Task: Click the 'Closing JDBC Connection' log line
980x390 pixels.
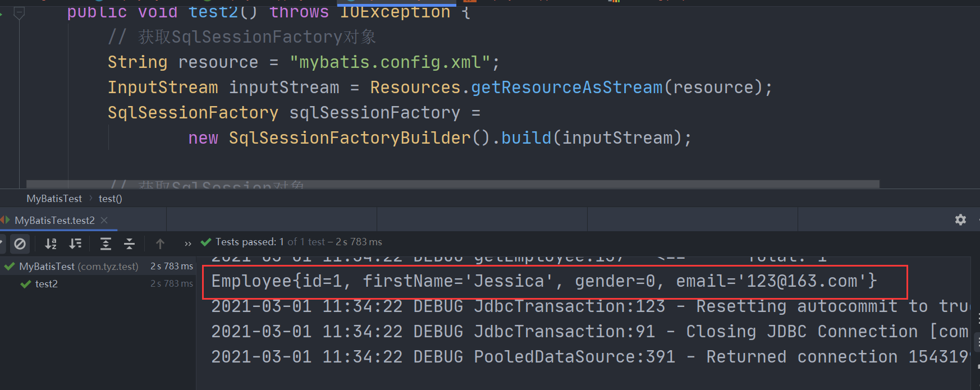Action: (x=589, y=332)
